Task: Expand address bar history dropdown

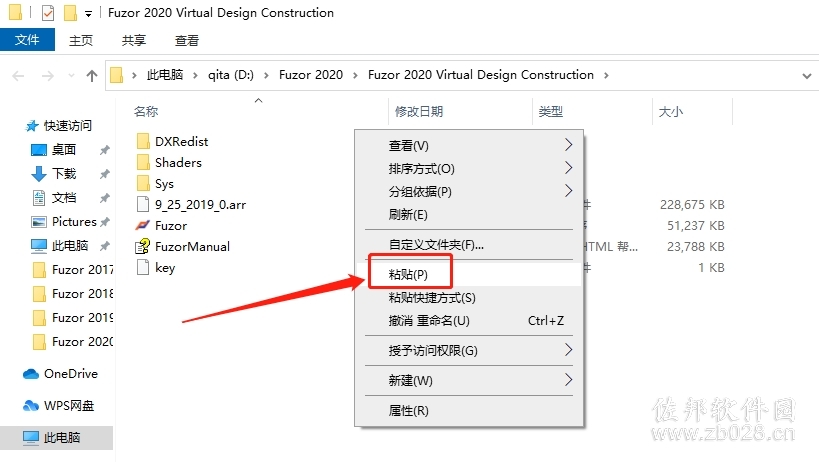Action: click(806, 76)
